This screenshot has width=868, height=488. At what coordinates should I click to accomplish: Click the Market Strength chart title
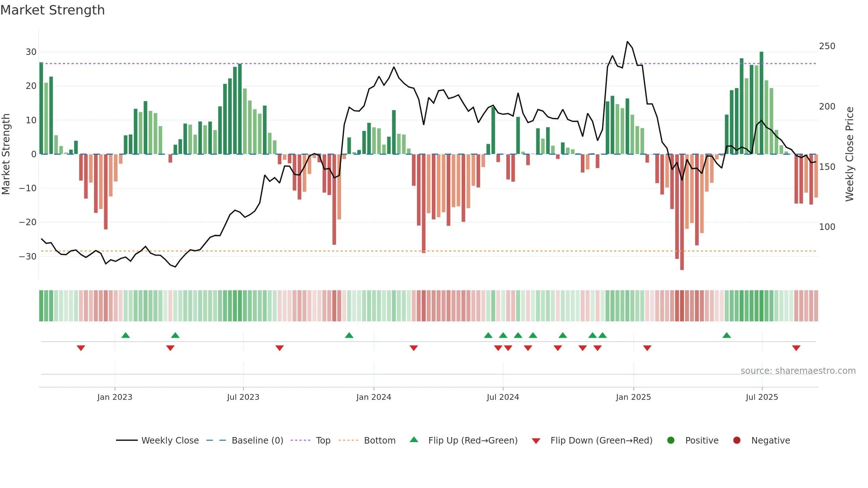click(x=52, y=10)
